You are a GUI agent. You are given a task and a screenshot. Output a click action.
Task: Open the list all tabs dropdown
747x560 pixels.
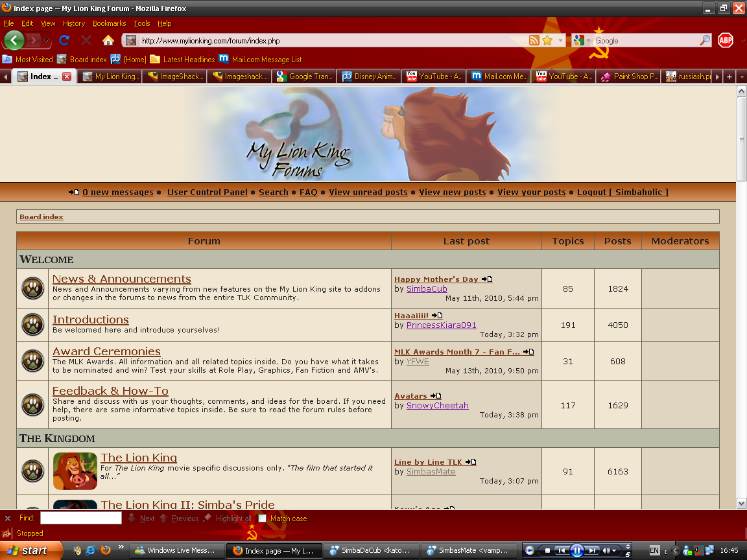coord(741,76)
